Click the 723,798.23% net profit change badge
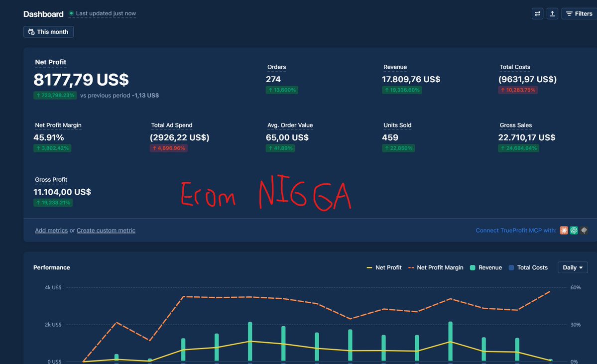Image resolution: width=597 pixels, height=364 pixels. (x=55, y=96)
